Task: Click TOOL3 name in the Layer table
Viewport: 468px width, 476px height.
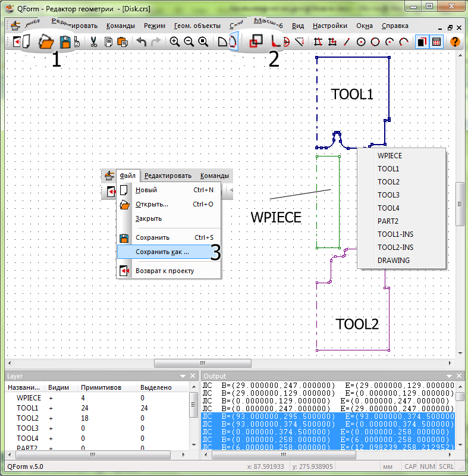Action: point(27,428)
